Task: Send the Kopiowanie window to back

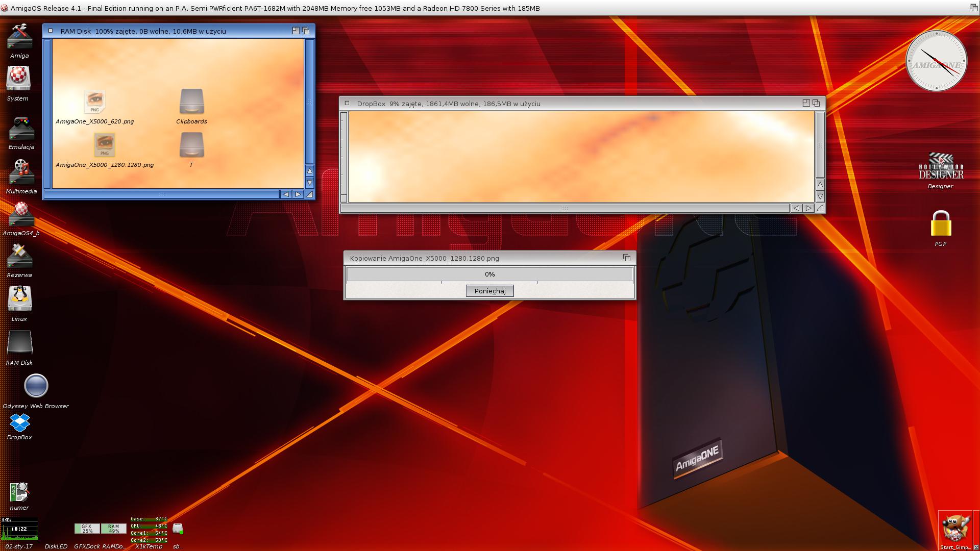Action: point(627,258)
